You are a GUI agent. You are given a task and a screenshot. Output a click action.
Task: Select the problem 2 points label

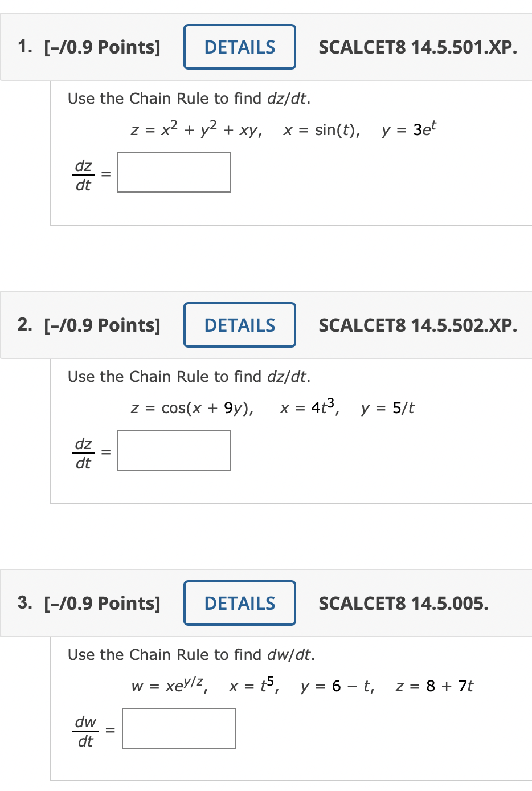[101, 325]
